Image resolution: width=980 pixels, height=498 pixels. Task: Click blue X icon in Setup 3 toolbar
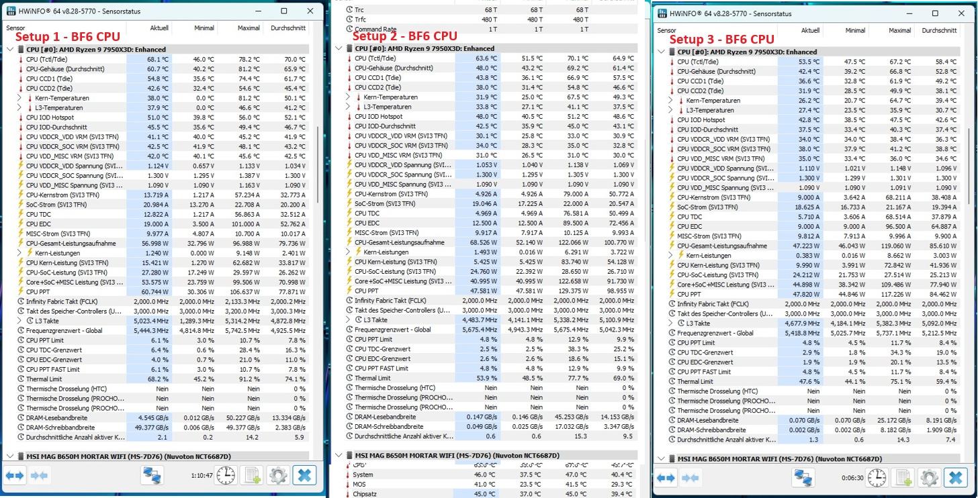956,478
